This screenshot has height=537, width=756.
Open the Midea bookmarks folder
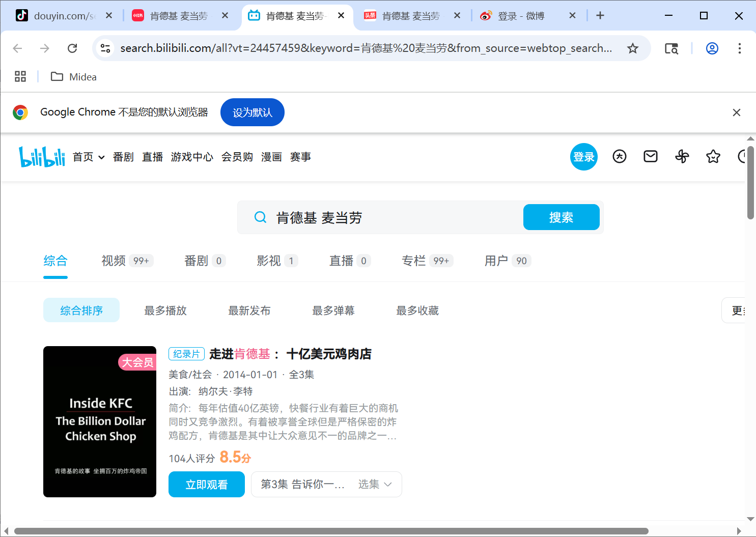click(74, 77)
